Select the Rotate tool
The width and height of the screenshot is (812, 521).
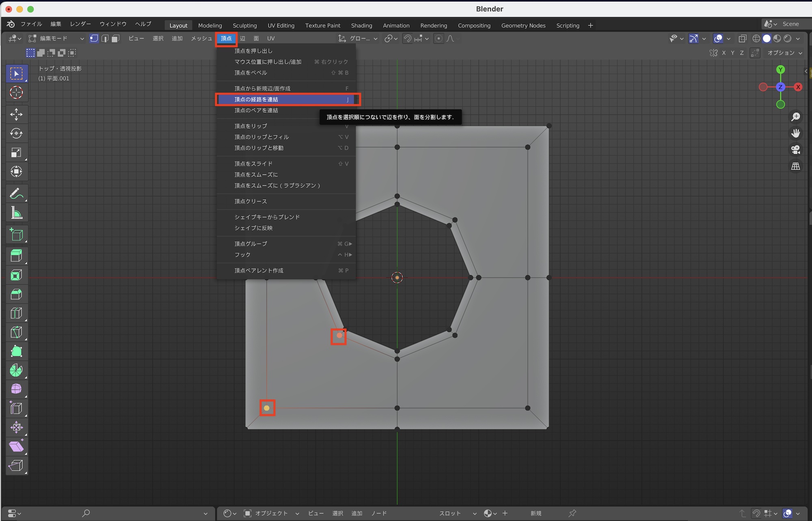[x=16, y=133]
